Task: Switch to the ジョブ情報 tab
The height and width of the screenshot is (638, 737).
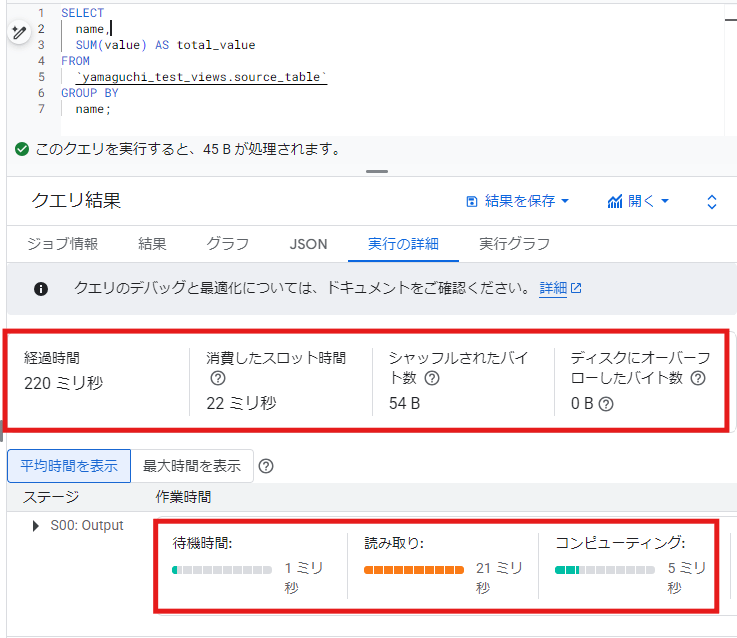Action: [x=63, y=244]
